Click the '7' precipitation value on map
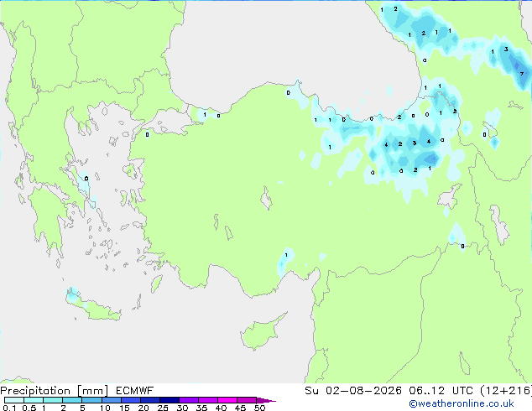This screenshot has height=411, width=532. coord(522,74)
